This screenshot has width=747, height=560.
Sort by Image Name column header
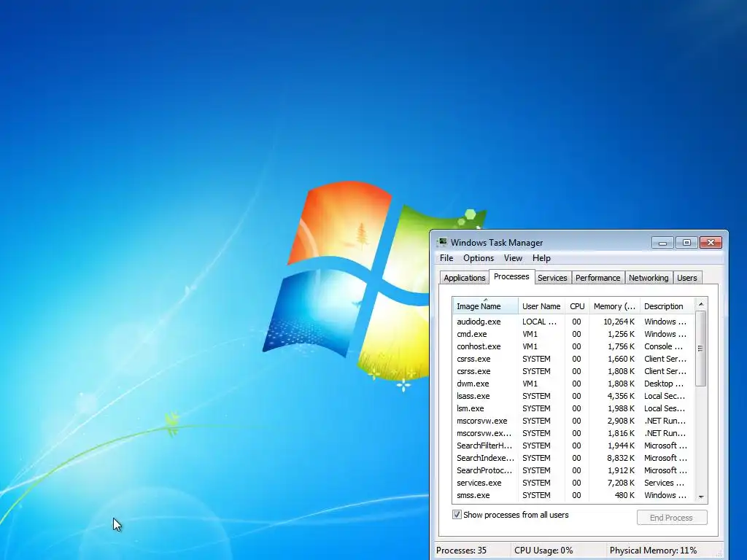[485, 306]
